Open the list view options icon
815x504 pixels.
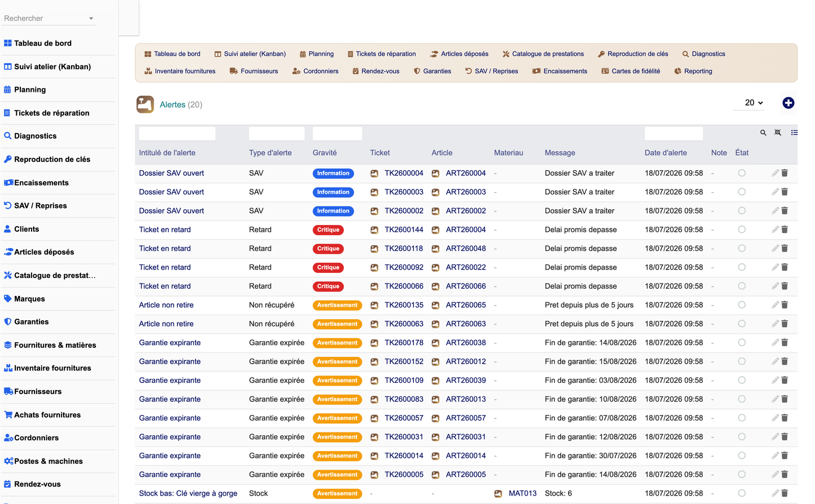point(794,133)
